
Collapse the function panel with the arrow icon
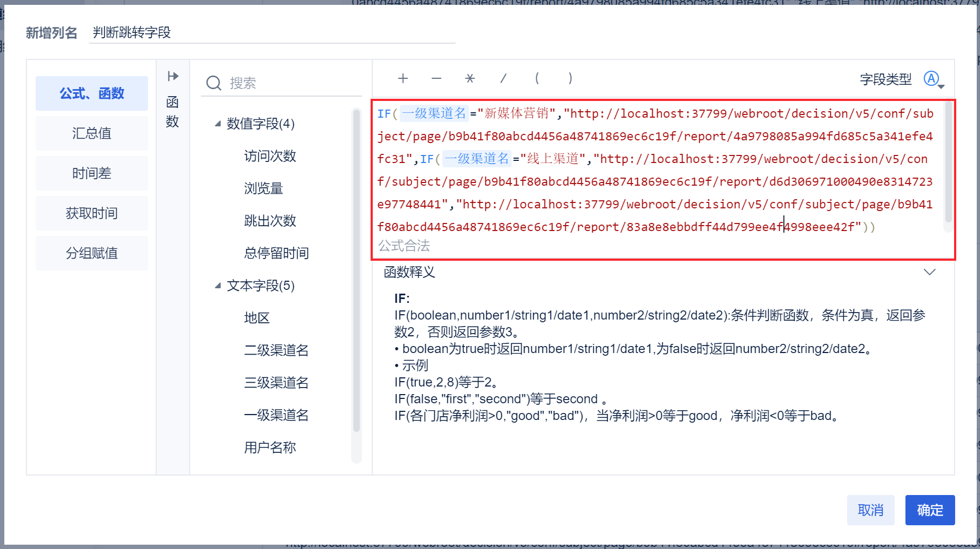pos(173,76)
